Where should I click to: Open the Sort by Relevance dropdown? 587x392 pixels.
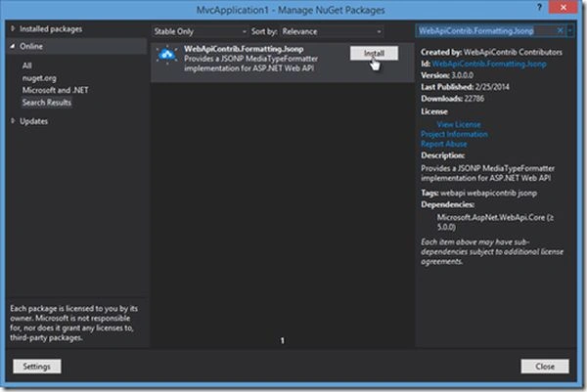pos(332,31)
